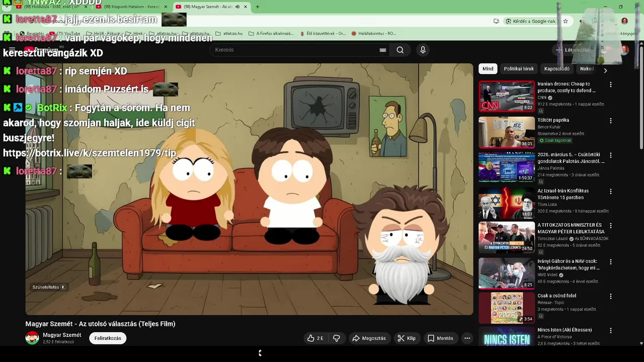
Task: Click the video title Az utolsó választás
Action: [101, 324]
